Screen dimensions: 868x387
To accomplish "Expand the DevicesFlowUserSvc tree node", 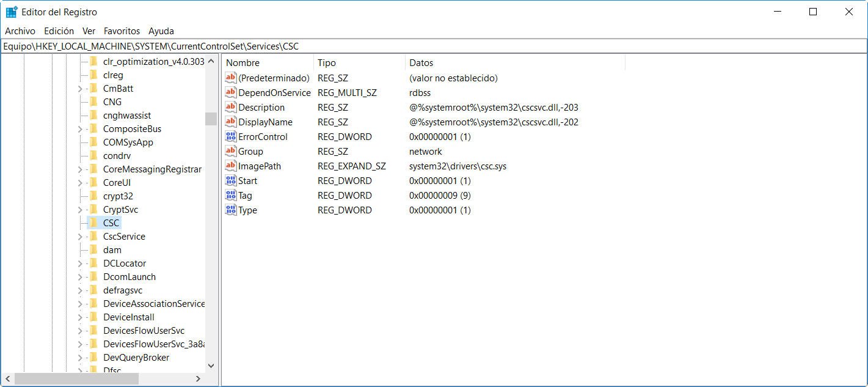I will pyautogui.click(x=80, y=331).
